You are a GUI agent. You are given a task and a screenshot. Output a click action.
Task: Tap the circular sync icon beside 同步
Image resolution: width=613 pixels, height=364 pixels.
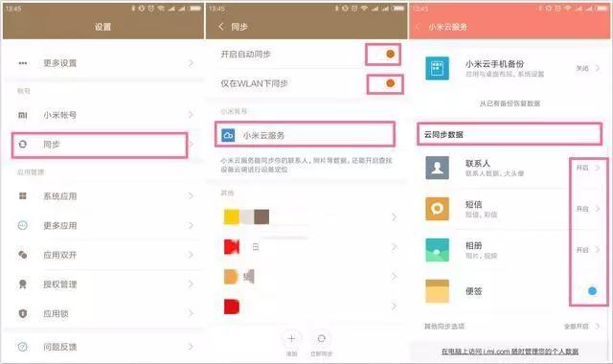click(x=23, y=145)
